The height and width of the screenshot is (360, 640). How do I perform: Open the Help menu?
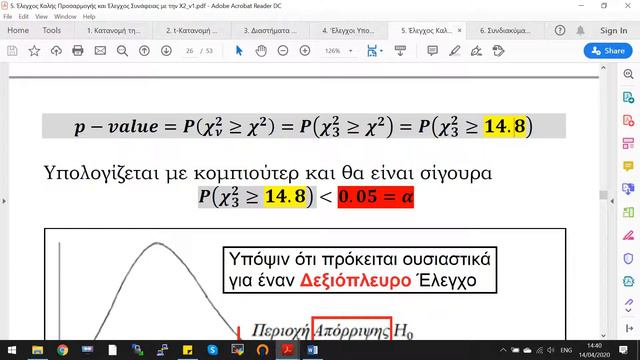[x=89, y=17]
